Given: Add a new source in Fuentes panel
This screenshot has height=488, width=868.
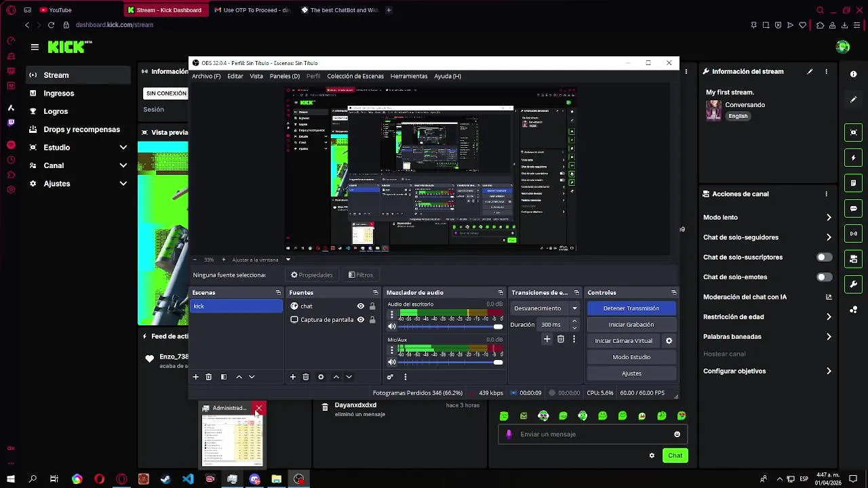Looking at the screenshot, I should (x=293, y=377).
